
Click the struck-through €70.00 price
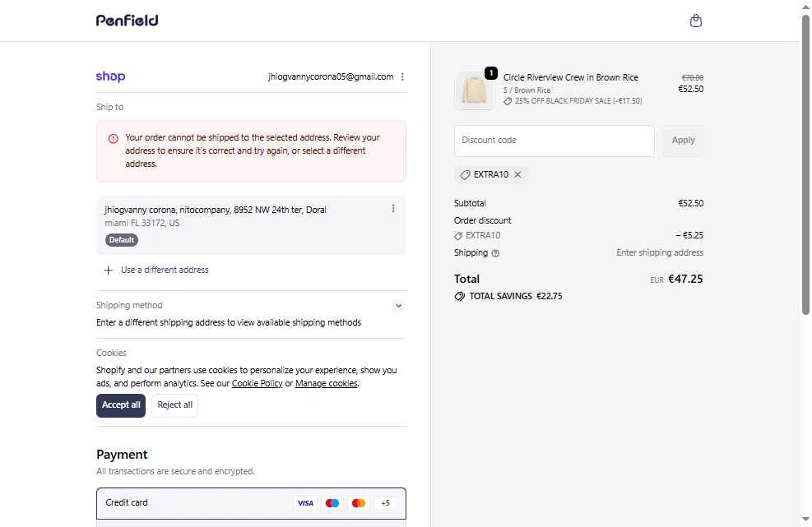[693, 77]
